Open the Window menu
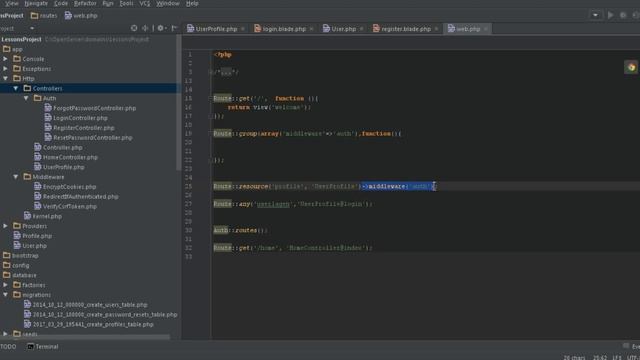This screenshot has width=640, height=360. click(168, 3)
